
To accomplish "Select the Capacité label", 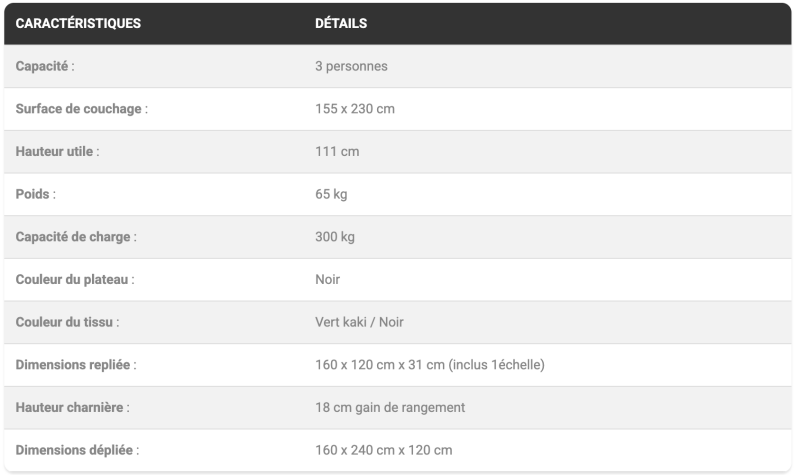I will click(45, 67).
